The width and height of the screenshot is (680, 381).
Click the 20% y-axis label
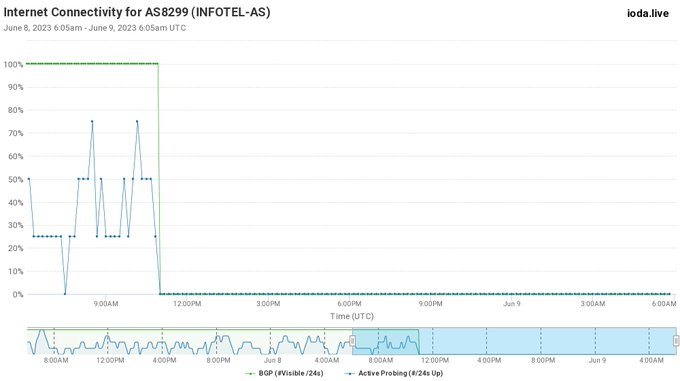(x=15, y=248)
